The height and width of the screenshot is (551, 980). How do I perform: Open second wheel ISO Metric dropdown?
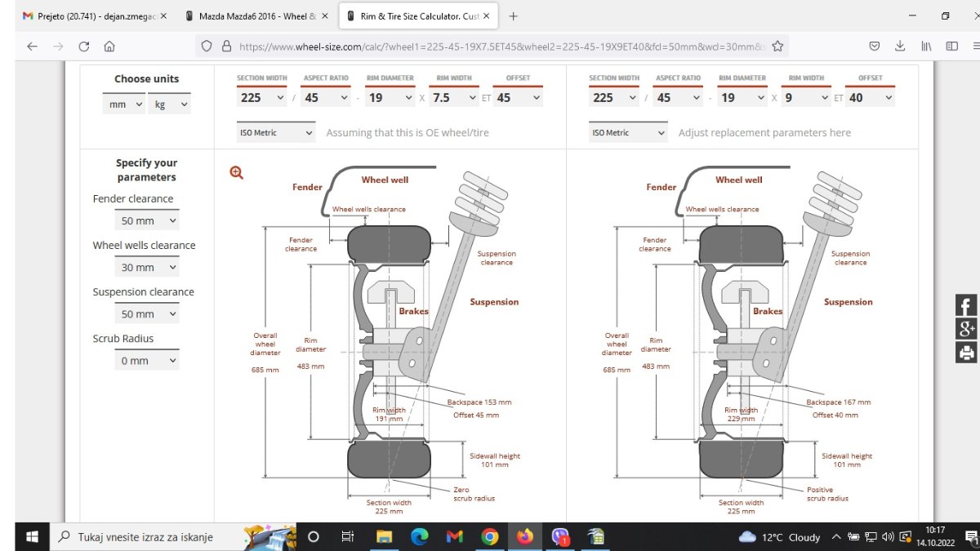click(628, 132)
